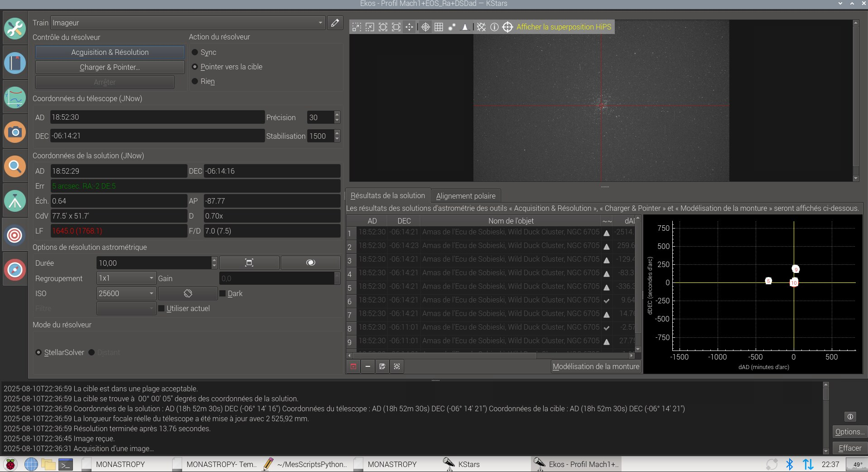Select the Rien solver action
This screenshot has height=472, width=868.
click(x=203, y=81)
